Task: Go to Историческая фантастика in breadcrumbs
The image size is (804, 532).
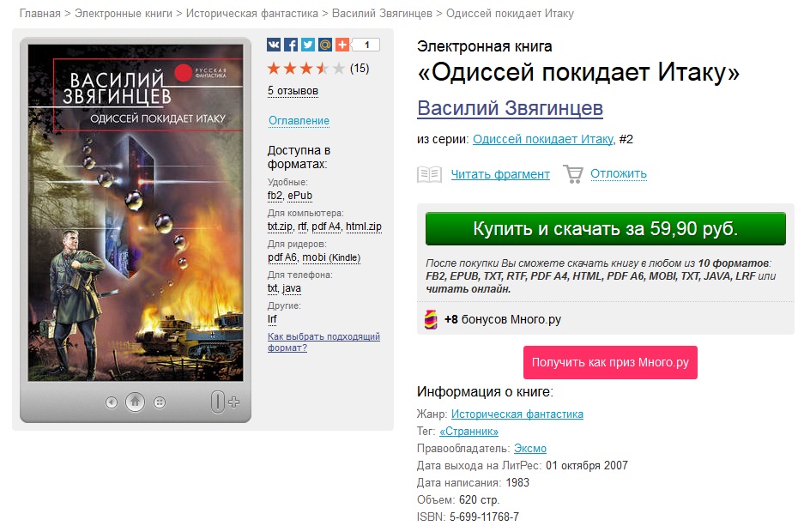Action: [251, 14]
